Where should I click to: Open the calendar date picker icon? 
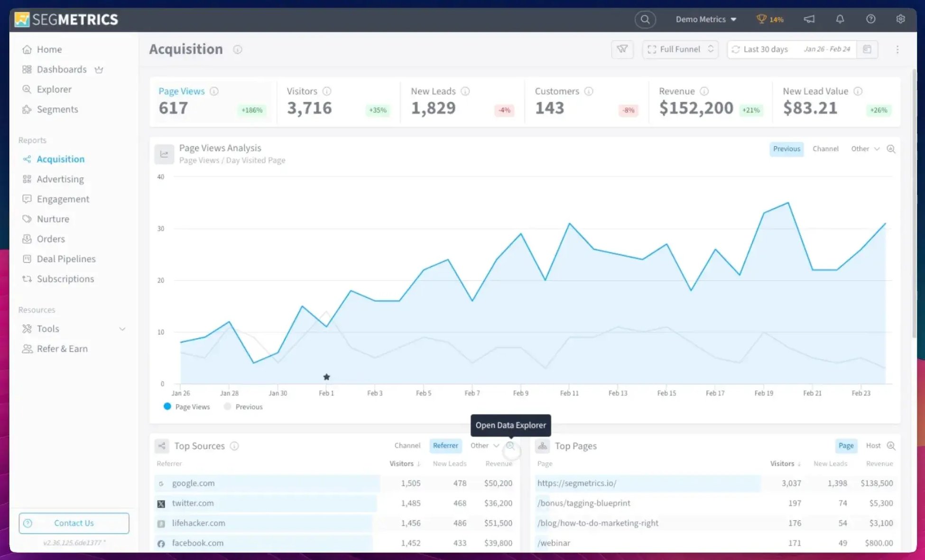867,49
